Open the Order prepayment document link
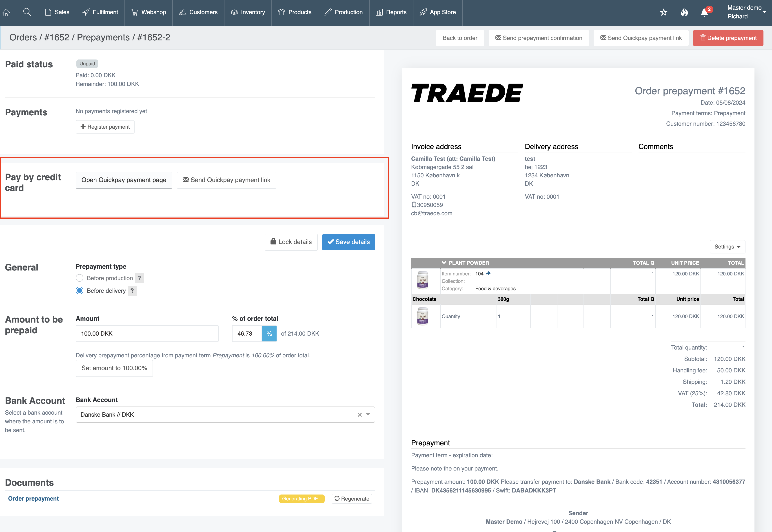 click(33, 499)
